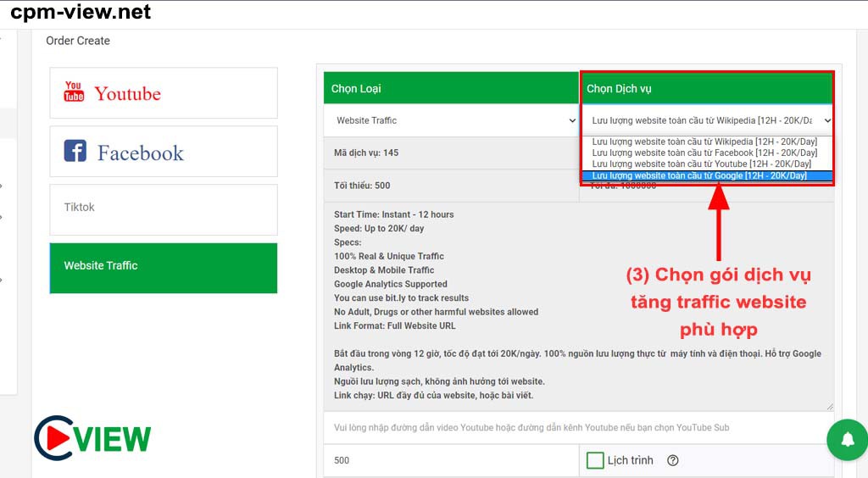Select the Facebook service category
The height and width of the screenshot is (478, 868).
coord(164,152)
